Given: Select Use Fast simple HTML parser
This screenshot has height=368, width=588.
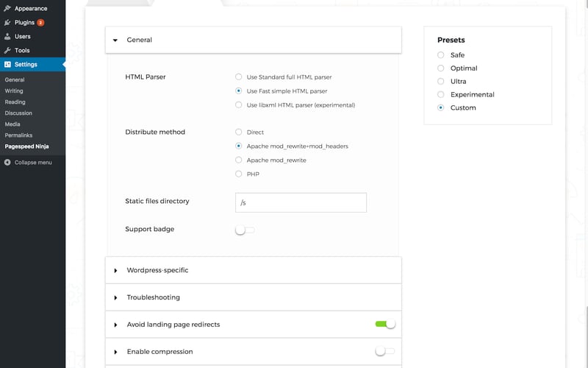Looking at the screenshot, I should click(238, 91).
